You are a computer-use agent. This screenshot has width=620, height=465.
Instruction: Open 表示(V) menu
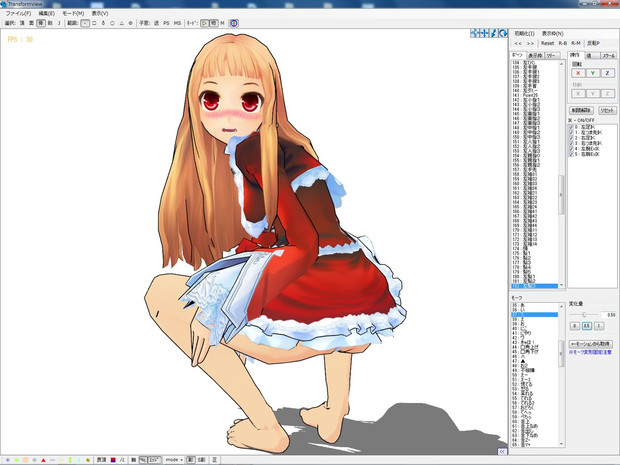coord(100,13)
